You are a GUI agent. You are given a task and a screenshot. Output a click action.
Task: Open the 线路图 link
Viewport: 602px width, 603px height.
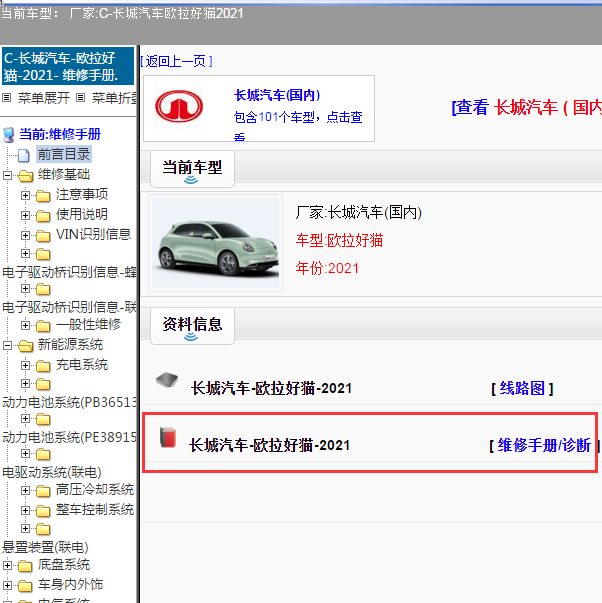click(x=522, y=388)
